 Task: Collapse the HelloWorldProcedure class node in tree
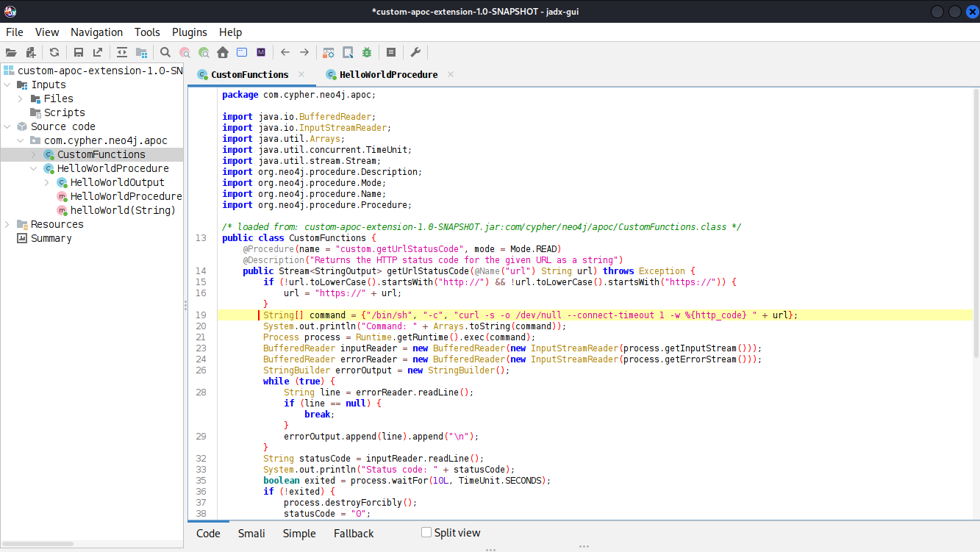34,168
